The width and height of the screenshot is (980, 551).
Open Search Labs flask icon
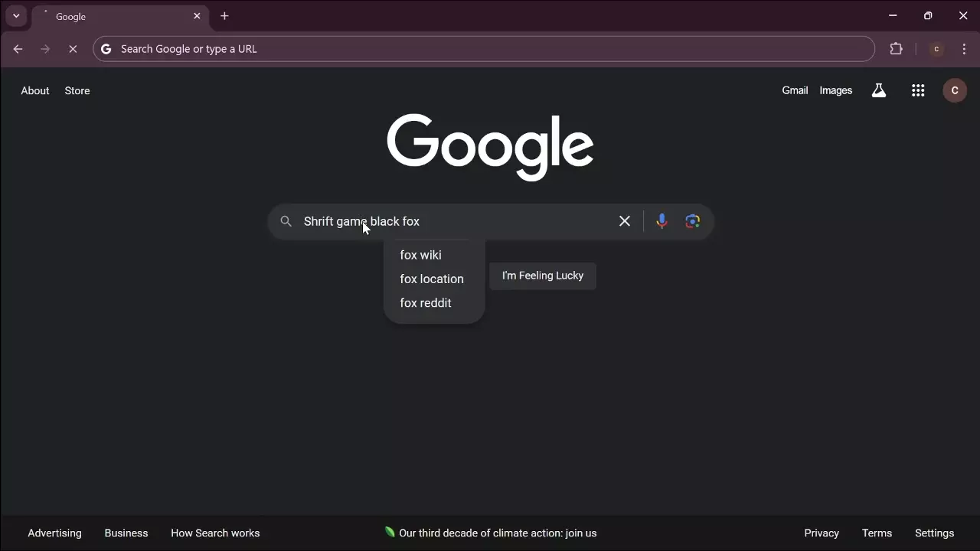point(879,90)
